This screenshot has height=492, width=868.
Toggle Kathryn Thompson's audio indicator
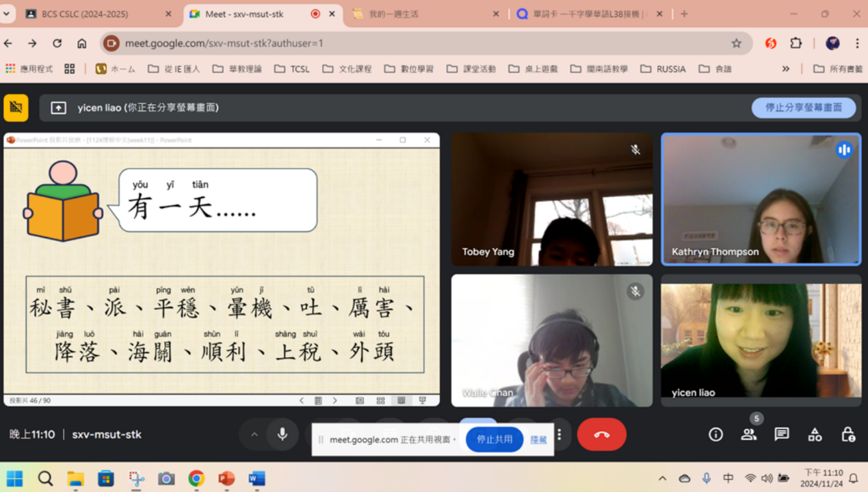click(844, 149)
